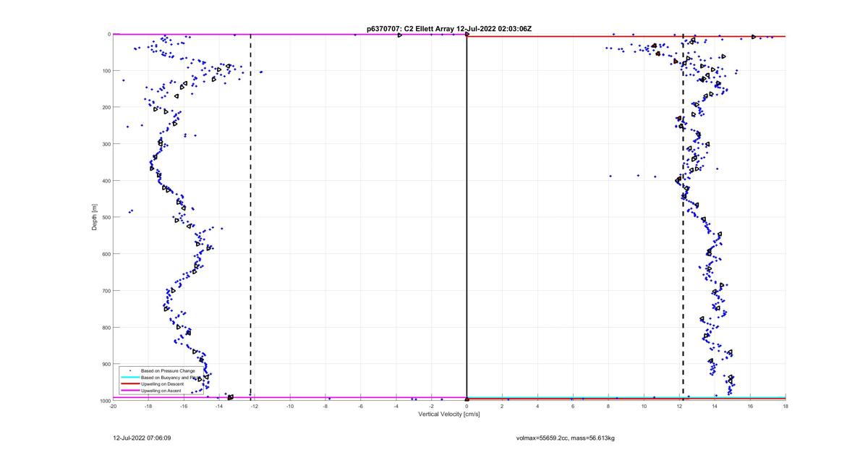This screenshot has height=450, width=868.
Task: Click depth axis tick label '400'
Action: (106, 181)
